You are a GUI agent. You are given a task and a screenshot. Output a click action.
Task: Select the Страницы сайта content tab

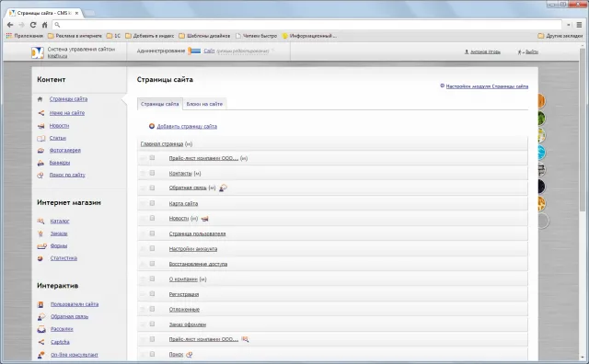(159, 104)
